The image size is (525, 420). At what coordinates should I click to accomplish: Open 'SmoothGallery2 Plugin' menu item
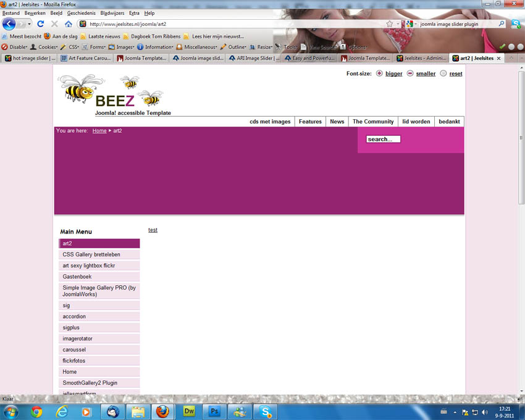(99, 383)
